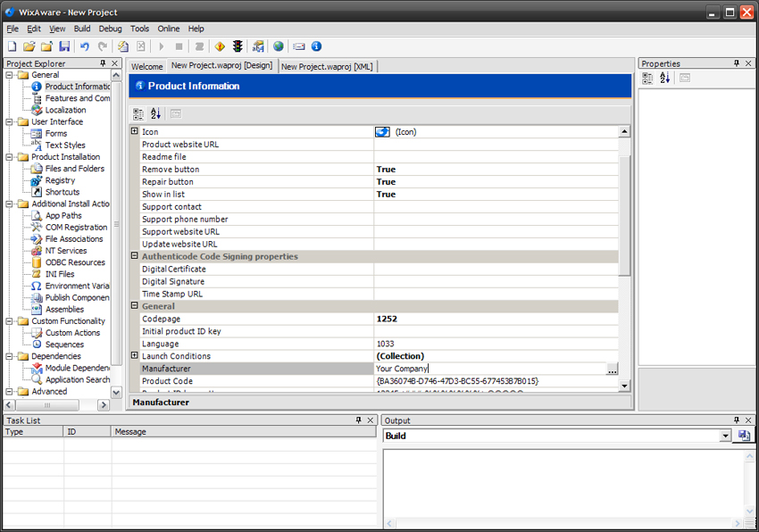Click the Stop square toolbar icon

click(179, 46)
